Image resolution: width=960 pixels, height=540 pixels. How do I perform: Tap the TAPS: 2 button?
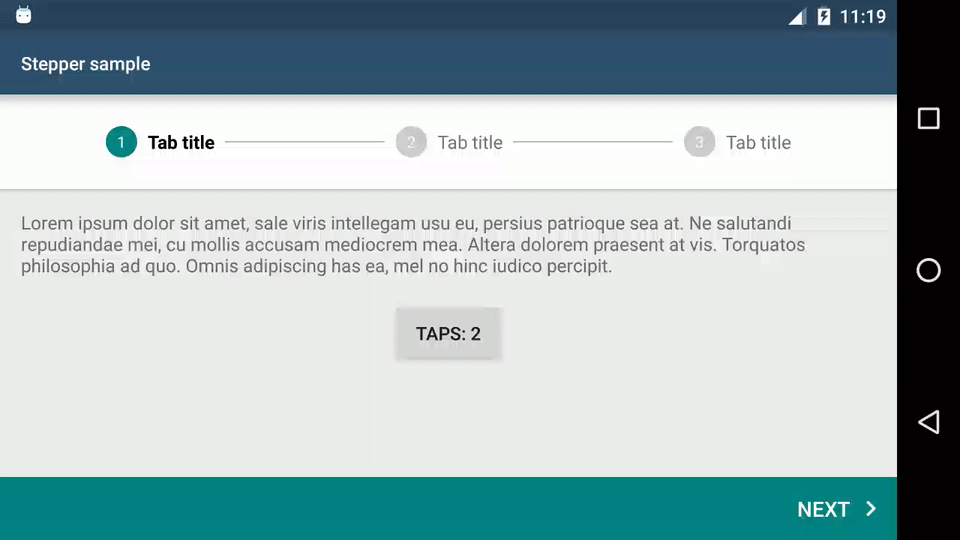click(x=448, y=334)
